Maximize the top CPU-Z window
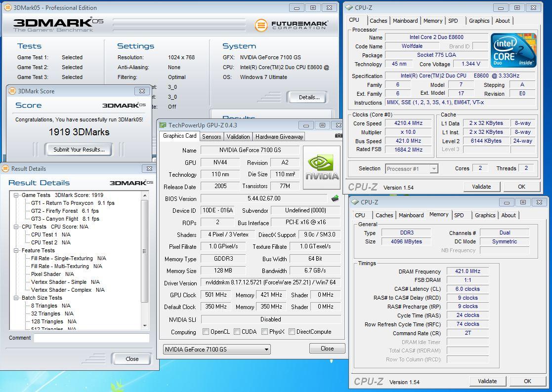 (517, 8)
